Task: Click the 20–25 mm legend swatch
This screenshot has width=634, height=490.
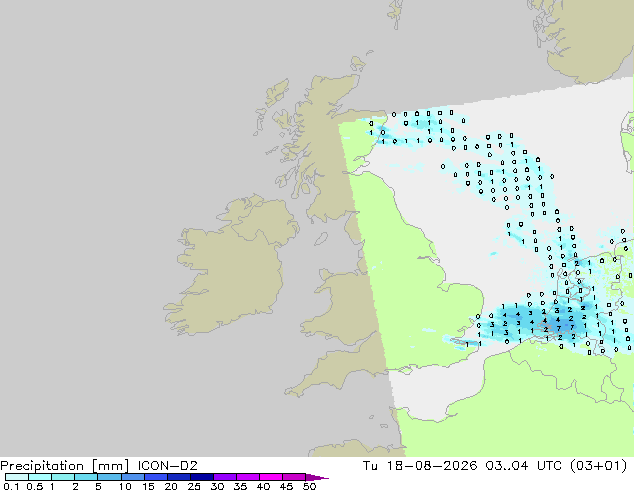Action: click(178, 477)
